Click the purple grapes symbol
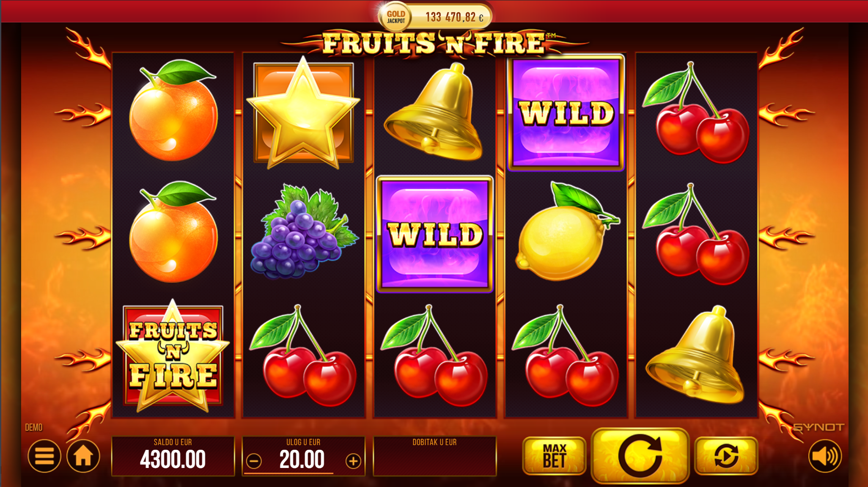This screenshot has width=868, height=487. click(x=303, y=231)
